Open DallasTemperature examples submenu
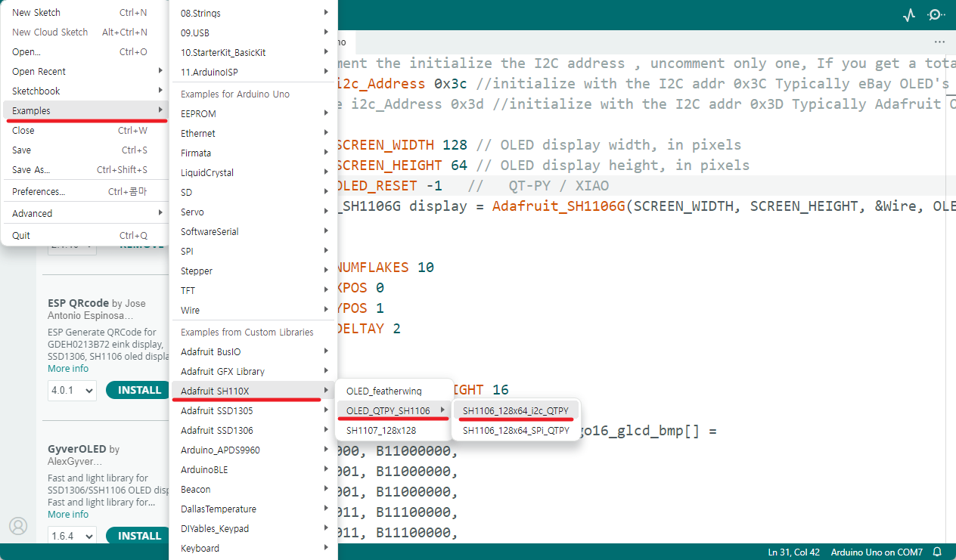The height and width of the screenshot is (560, 956). click(x=253, y=509)
